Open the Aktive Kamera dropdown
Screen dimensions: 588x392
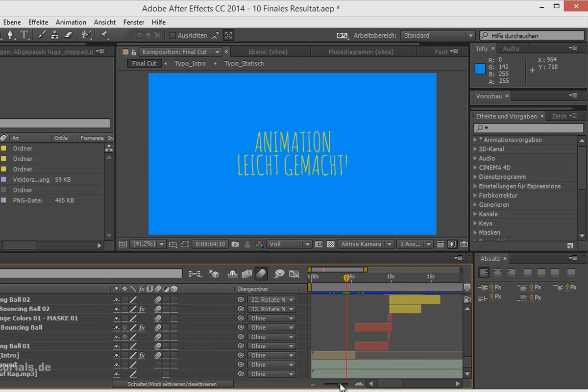(x=366, y=244)
